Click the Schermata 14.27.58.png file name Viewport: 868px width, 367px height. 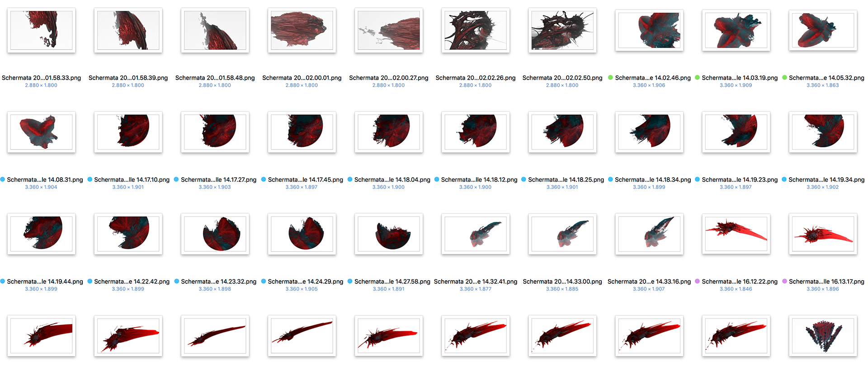click(392, 282)
